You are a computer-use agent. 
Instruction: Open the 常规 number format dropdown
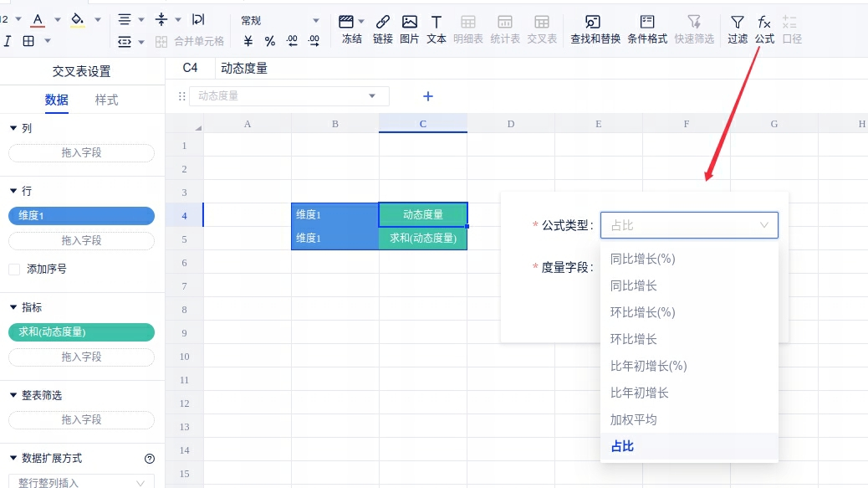pos(280,21)
